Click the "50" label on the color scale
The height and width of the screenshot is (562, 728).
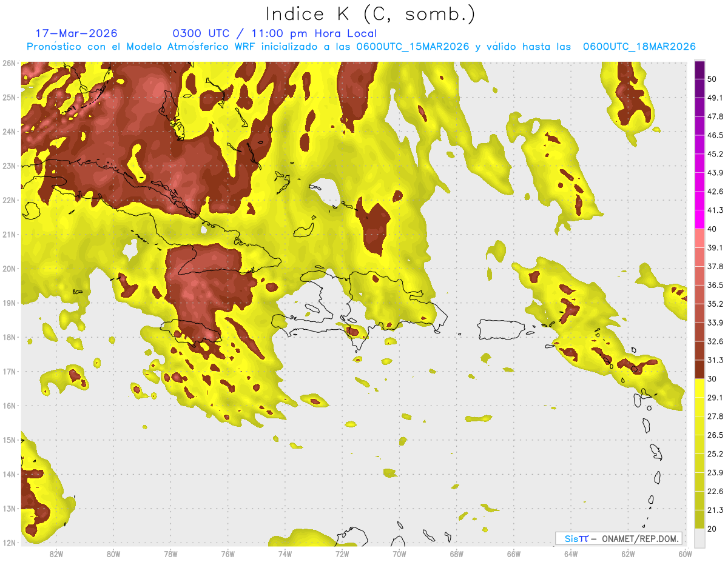(x=713, y=79)
